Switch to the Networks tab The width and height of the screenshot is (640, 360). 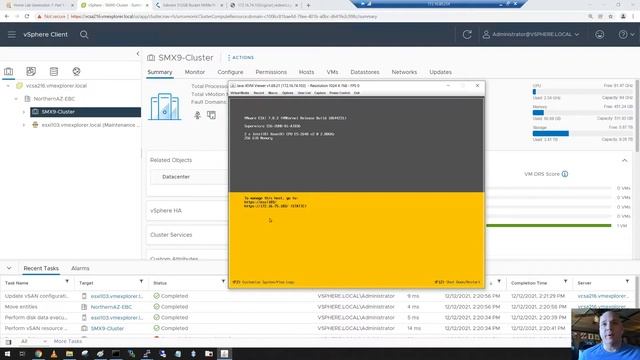click(404, 72)
